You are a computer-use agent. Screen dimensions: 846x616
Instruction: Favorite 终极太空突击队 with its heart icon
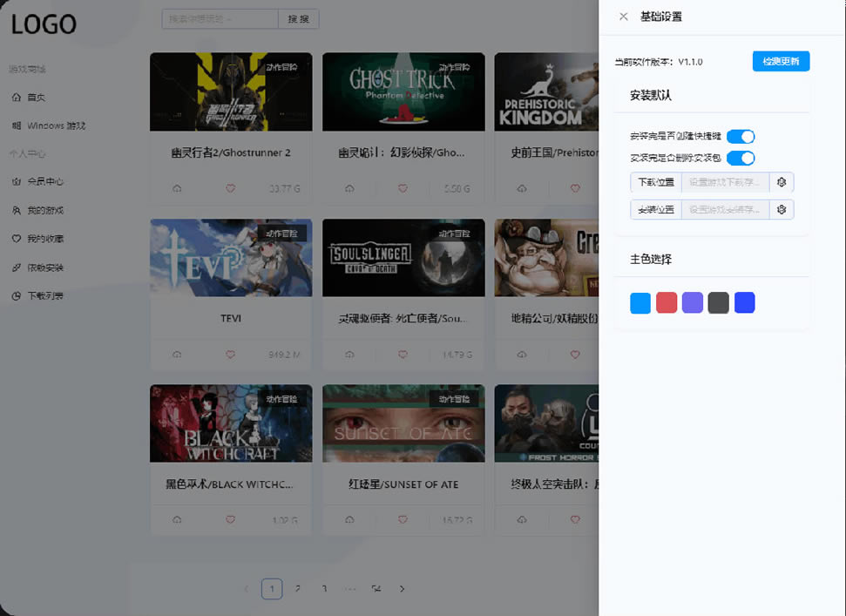pyautogui.click(x=575, y=519)
